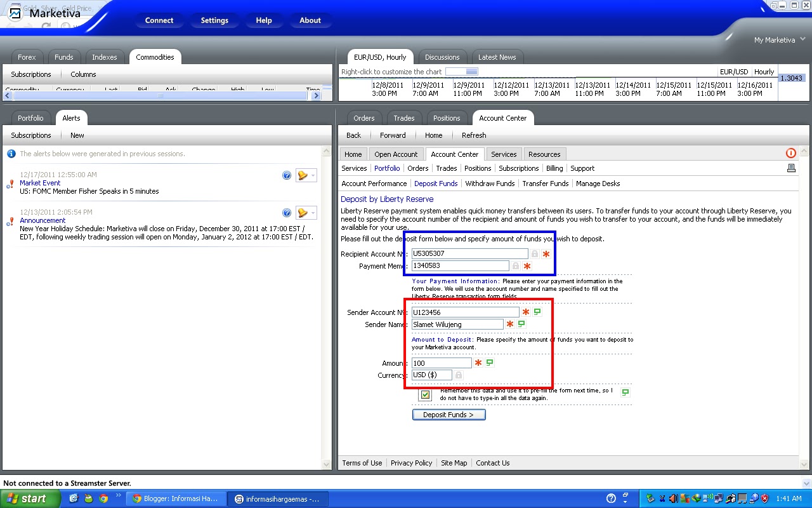
Task: Click New in the Alerts toolbar
Action: click(x=77, y=135)
